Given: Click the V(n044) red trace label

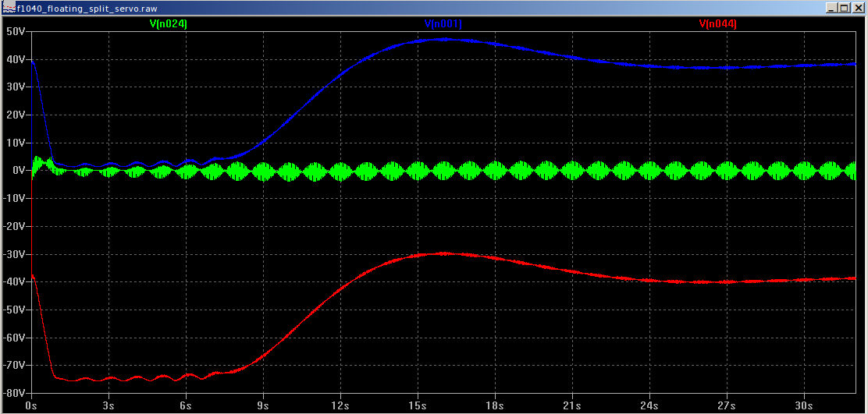Looking at the screenshot, I should (718, 23).
